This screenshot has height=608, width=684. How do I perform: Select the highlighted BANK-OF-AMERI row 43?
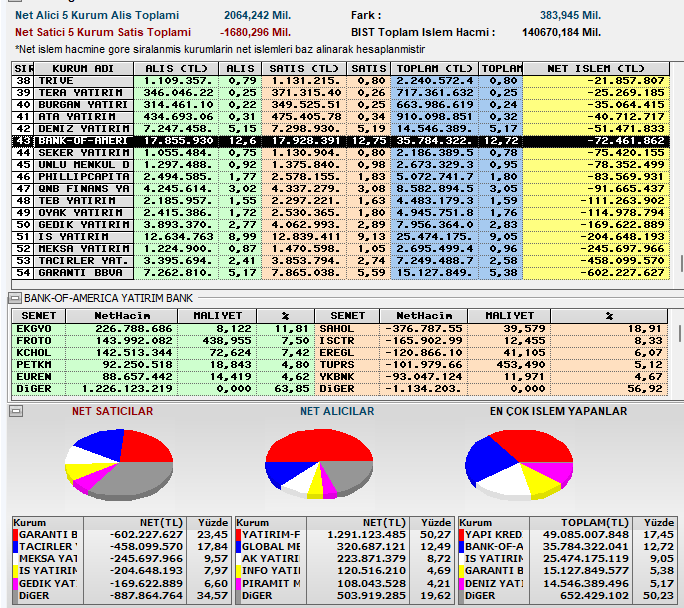click(x=340, y=141)
